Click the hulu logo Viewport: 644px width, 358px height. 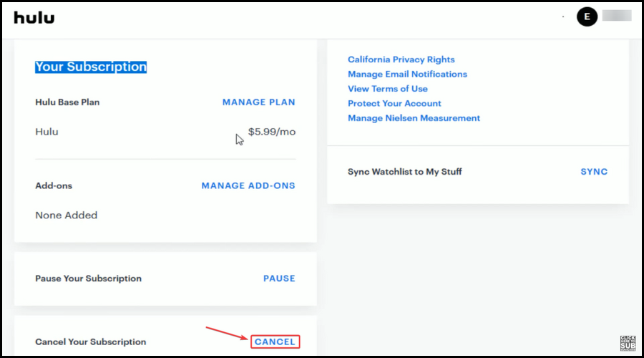coord(34,18)
